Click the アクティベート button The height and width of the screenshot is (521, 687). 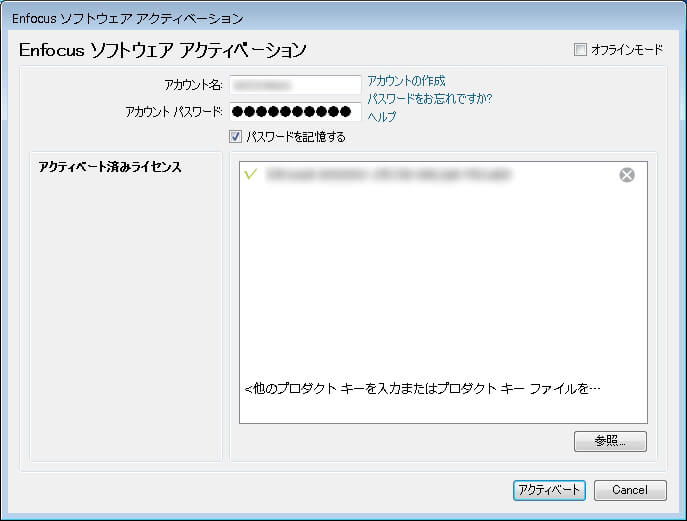(549, 490)
